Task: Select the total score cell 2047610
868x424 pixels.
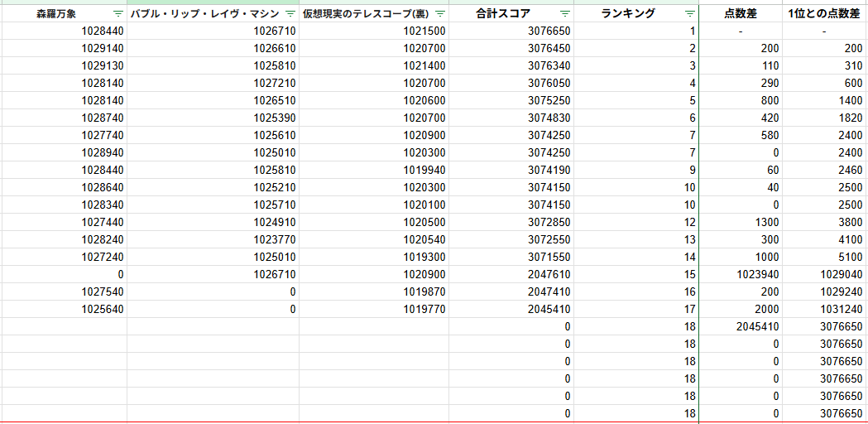Action: click(511, 274)
